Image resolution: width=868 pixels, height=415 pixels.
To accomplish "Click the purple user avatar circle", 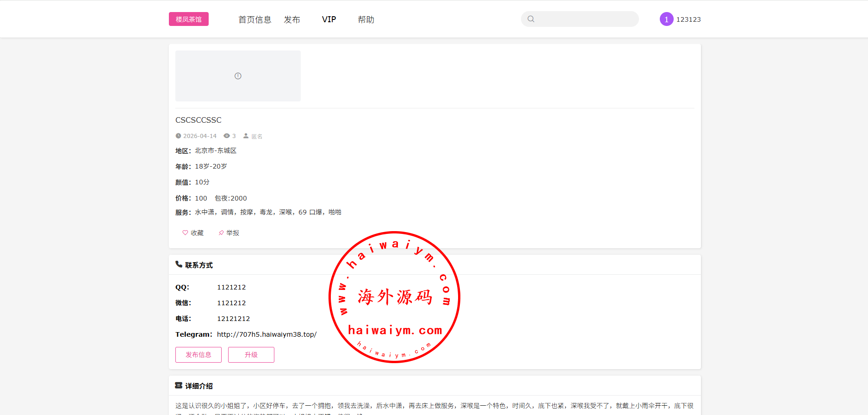I will 666,19.
